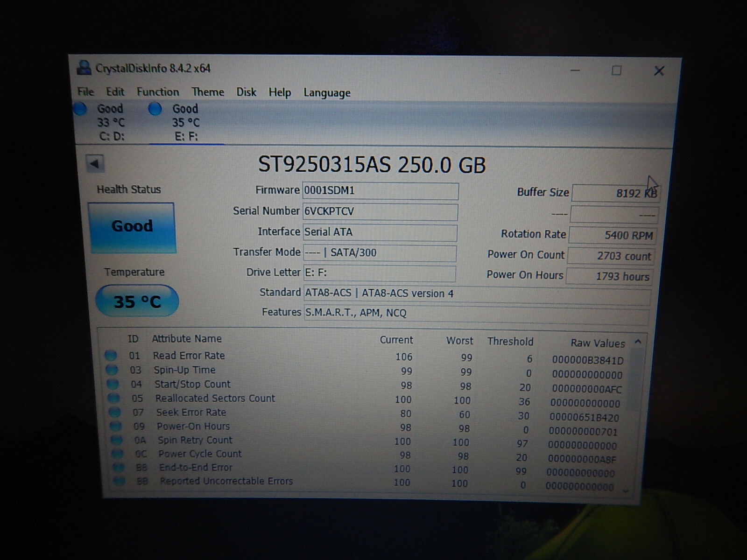The width and height of the screenshot is (747, 560).
Task: Click the Power On Count value 2703
Action: pyautogui.click(x=611, y=256)
